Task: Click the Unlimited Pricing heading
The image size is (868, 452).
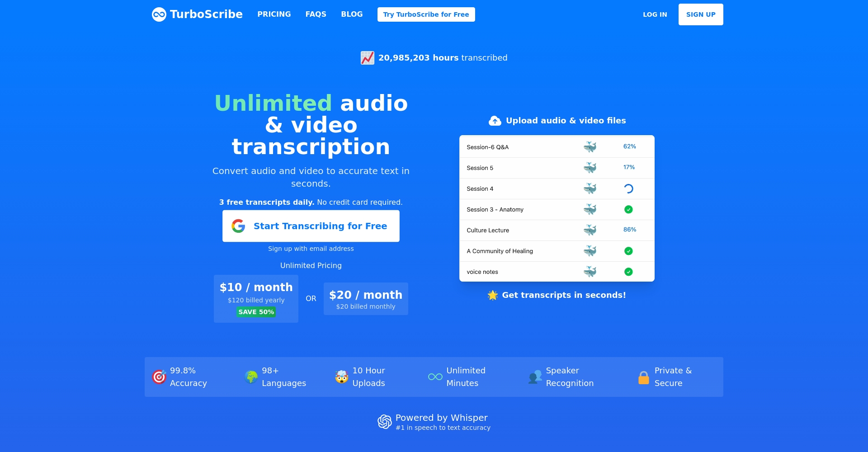Action: (311, 266)
